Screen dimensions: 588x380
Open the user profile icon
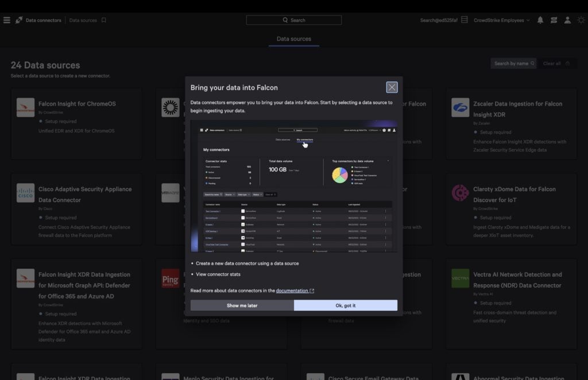(567, 20)
